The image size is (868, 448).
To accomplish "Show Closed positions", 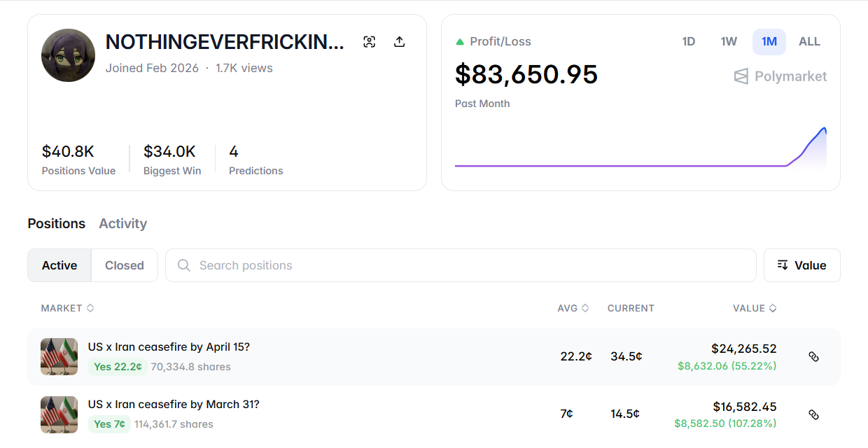I will [124, 265].
